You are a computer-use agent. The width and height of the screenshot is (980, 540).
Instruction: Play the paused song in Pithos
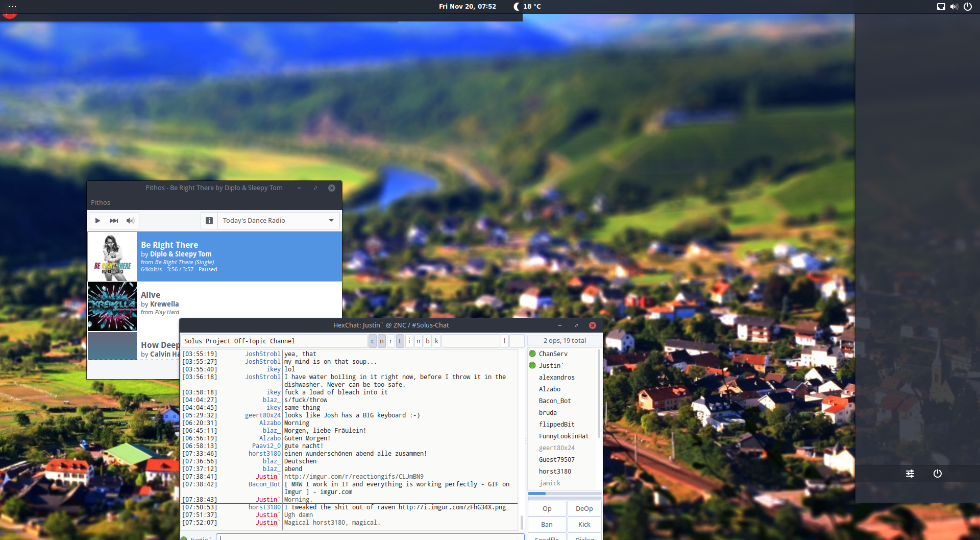tap(97, 221)
